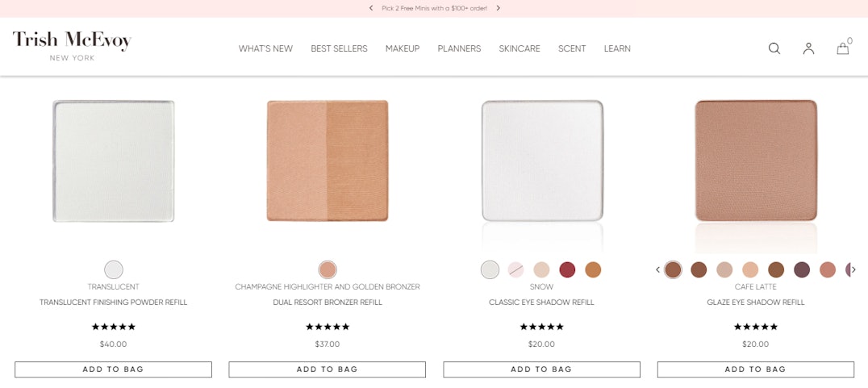Add Translucent Finishing Powder Refill to bag
Viewport: 868px width, 388px height.
click(114, 369)
